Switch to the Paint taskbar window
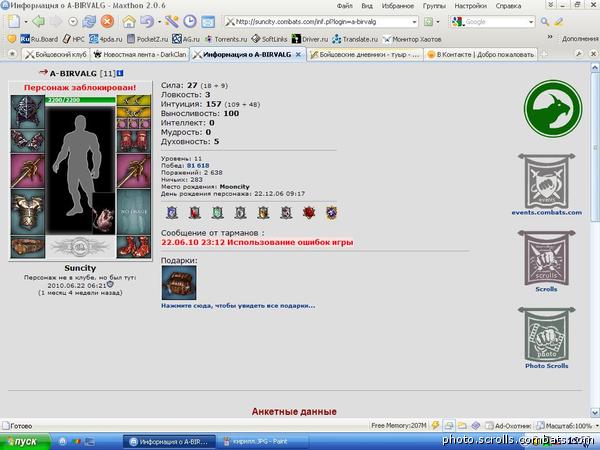The image size is (600, 450). (x=265, y=442)
